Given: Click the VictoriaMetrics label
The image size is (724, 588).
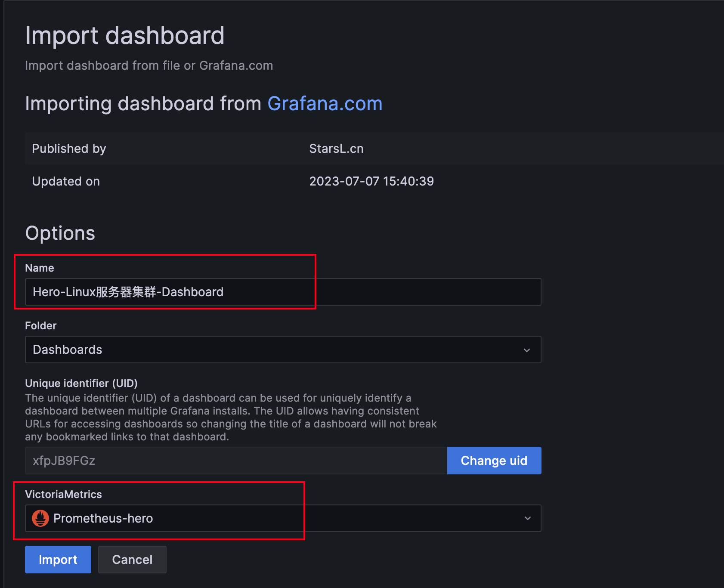Looking at the screenshot, I should pos(63,494).
